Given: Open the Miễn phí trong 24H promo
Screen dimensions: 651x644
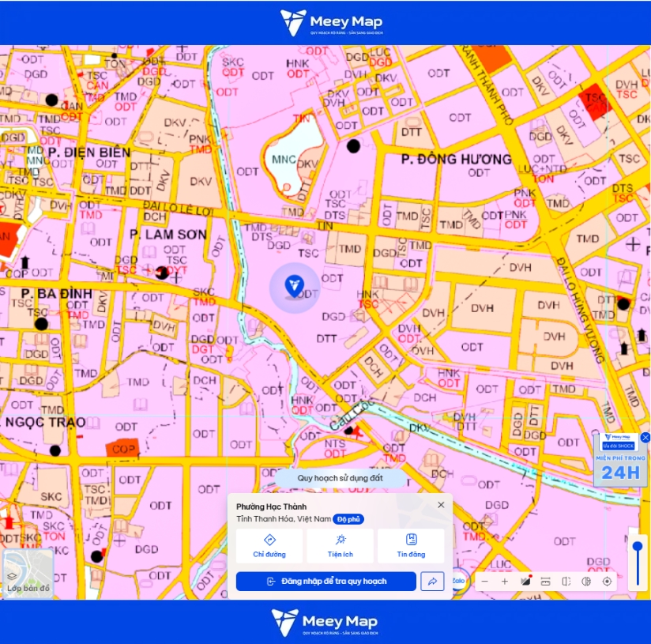Looking at the screenshot, I should point(620,460).
